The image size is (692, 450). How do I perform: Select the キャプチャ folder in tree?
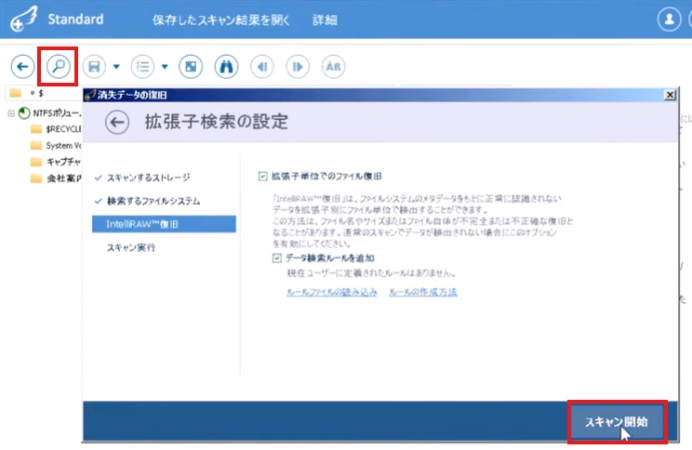click(x=56, y=162)
